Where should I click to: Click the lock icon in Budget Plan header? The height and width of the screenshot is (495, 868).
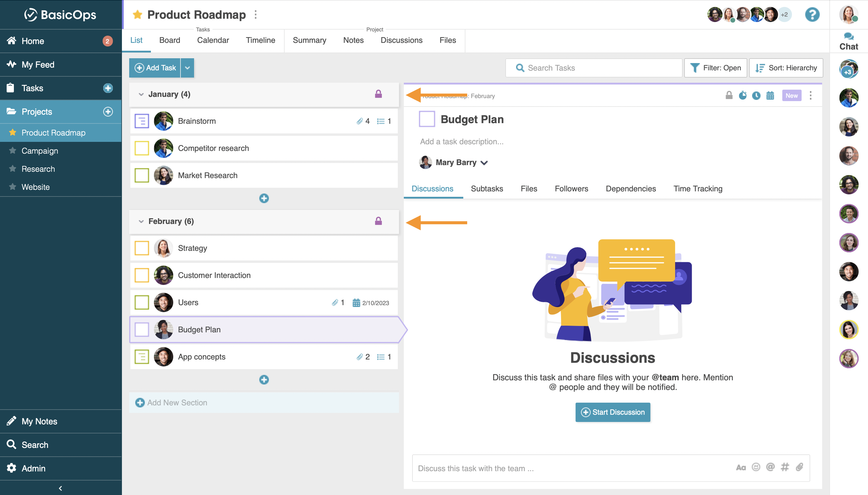729,95
